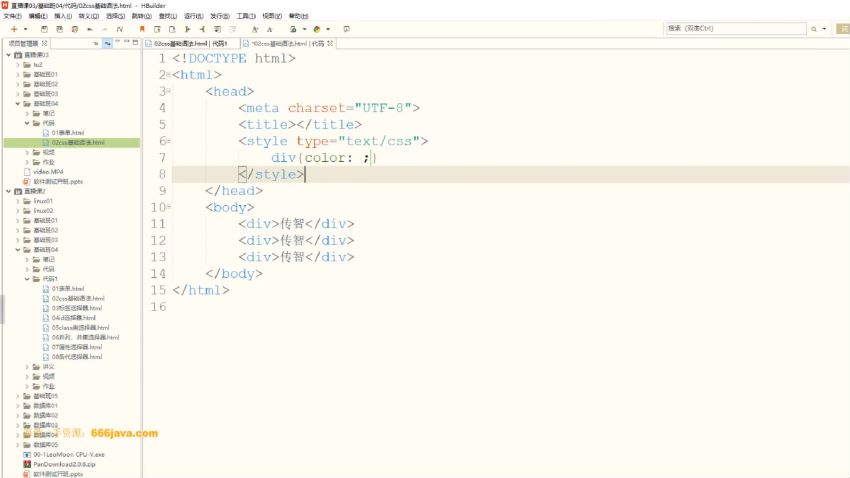
Task: Click the div{color: ;} code on line 7
Action: pyautogui.click(x=324, y=158)
